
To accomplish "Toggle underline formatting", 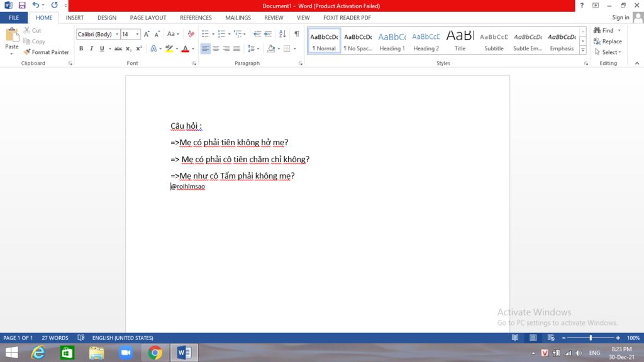I will coord(102,48).
